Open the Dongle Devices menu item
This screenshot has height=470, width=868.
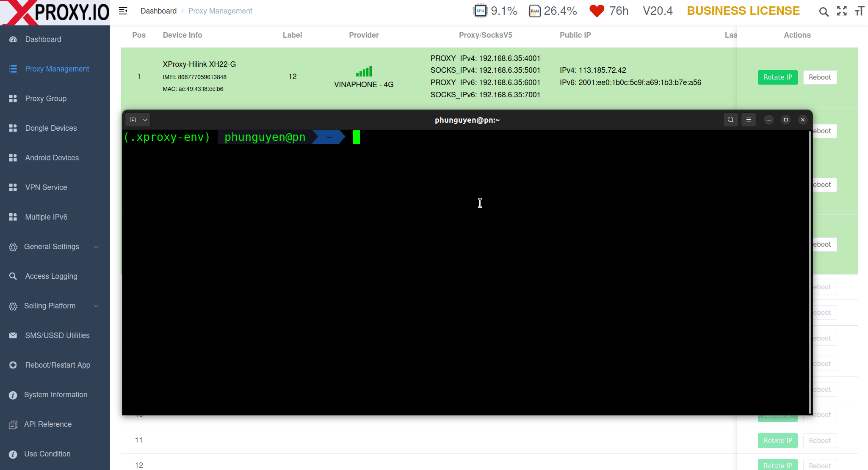(51, 128)
